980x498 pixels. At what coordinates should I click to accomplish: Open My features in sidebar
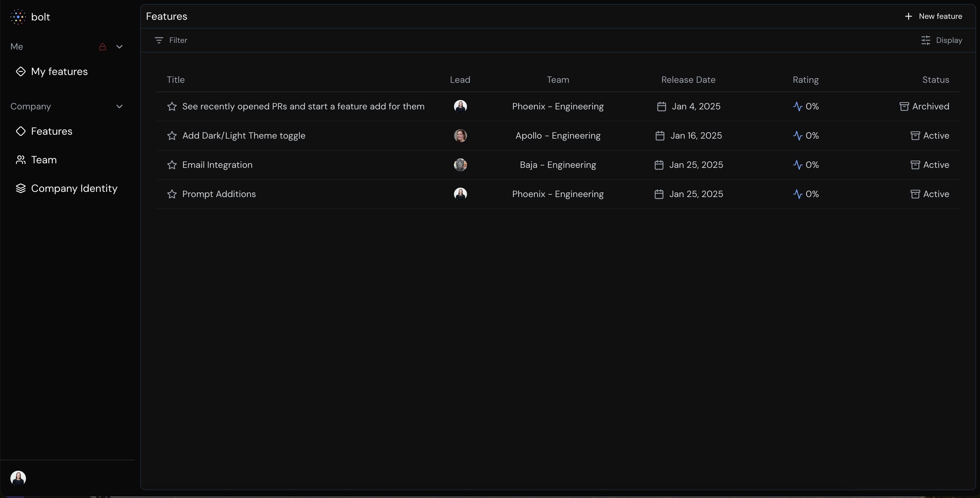tap(59, 71)
